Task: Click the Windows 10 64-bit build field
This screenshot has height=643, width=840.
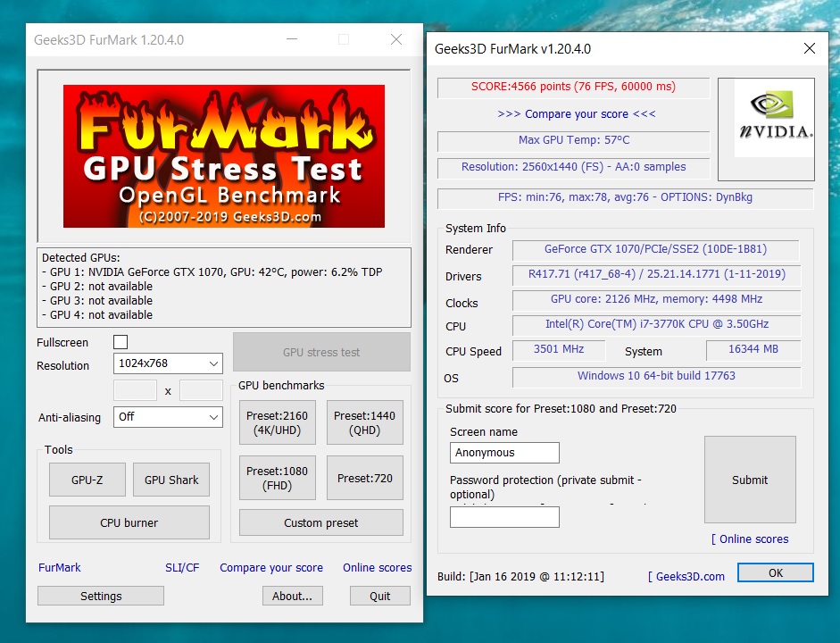Action: [x=656, y=377]
